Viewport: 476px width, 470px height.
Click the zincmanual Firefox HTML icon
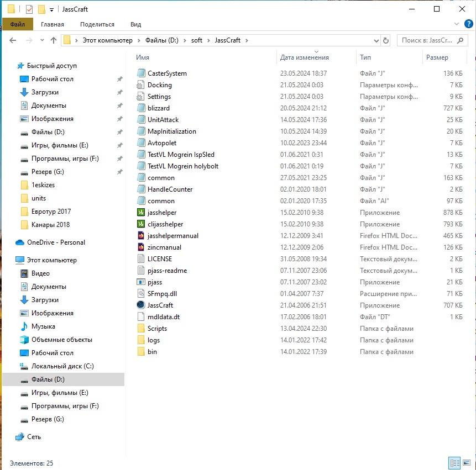tap(140, 247)
